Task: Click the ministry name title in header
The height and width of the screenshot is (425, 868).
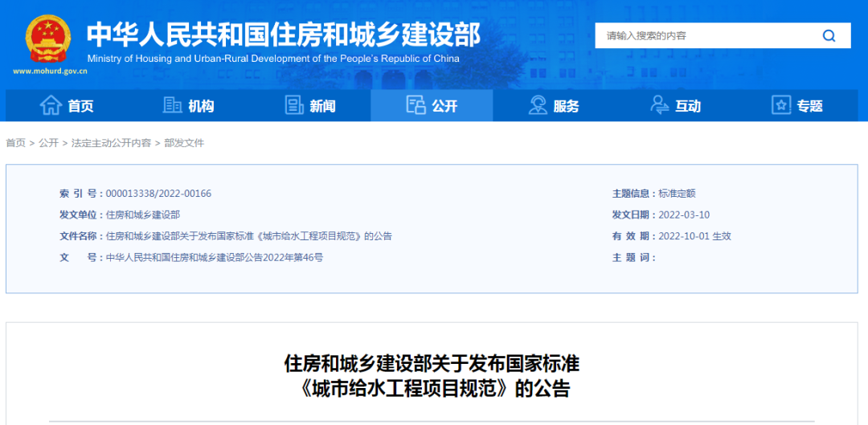Action: pyautogui.click(x=283, y=34)
